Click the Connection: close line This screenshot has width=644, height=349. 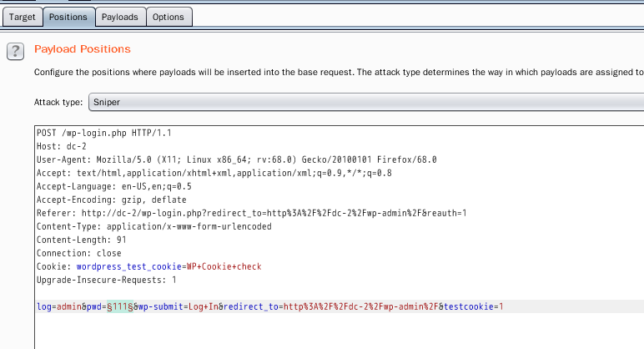(79, 253)
